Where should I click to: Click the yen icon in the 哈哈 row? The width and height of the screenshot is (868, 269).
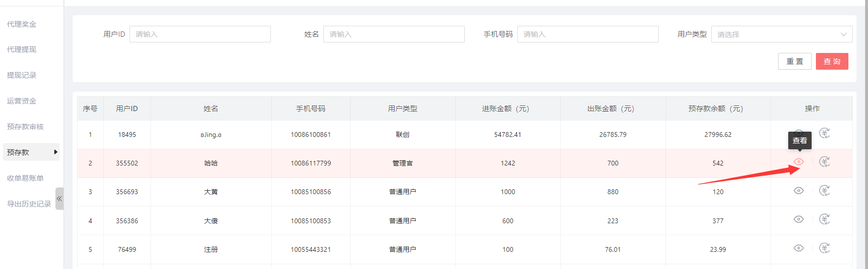pos(824,162)
